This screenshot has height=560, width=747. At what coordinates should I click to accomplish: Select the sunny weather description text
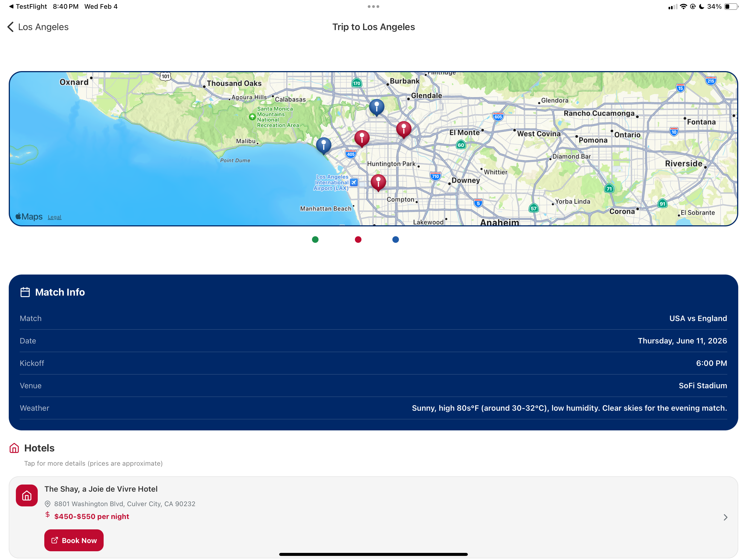(x=569, y=408)
